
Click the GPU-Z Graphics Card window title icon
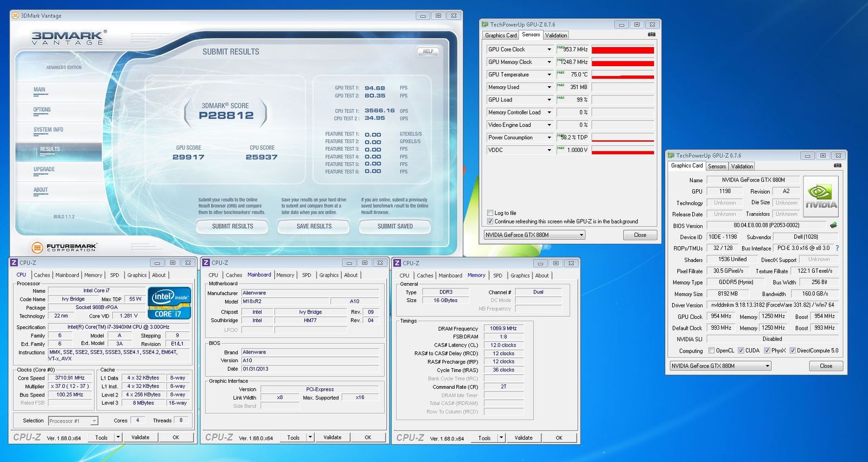[x=671, y=156]
